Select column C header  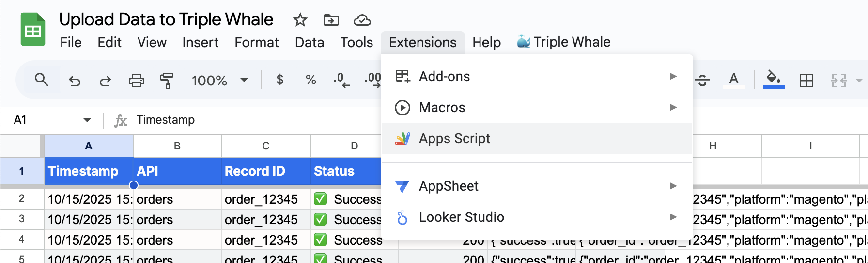(266, 146)
